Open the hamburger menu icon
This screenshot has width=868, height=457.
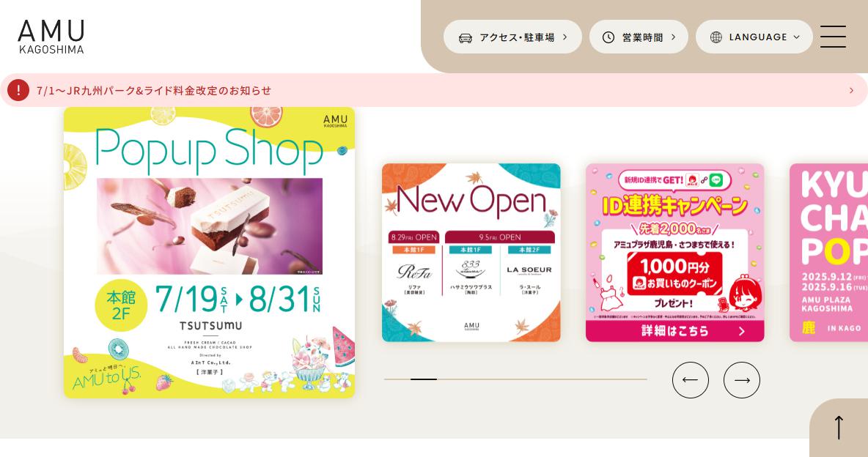(833, 37)
